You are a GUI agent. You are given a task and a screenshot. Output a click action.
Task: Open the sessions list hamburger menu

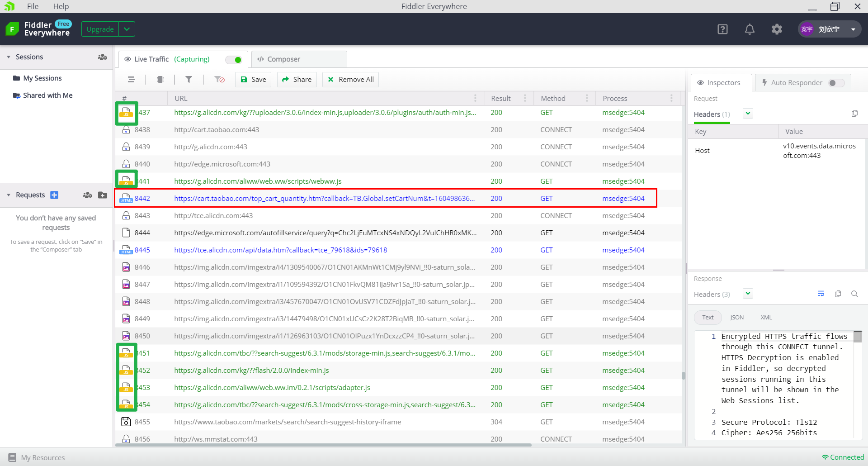131,80
